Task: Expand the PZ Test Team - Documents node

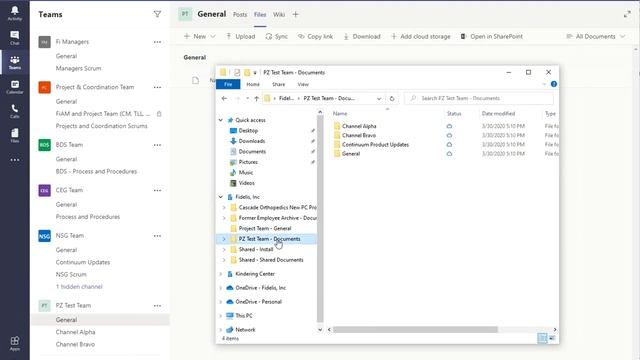Action: click(224, 239)
